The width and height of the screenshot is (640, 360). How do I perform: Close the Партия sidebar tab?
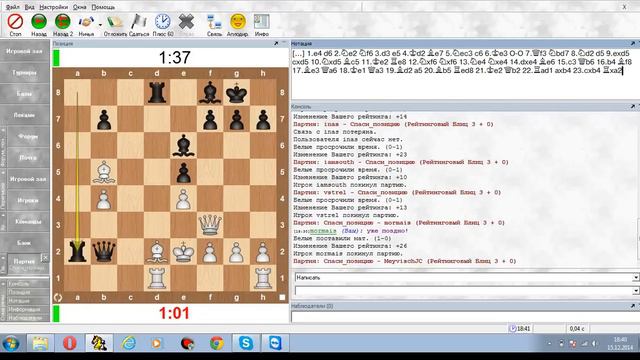pyautogui.click(x=45, y=258)
